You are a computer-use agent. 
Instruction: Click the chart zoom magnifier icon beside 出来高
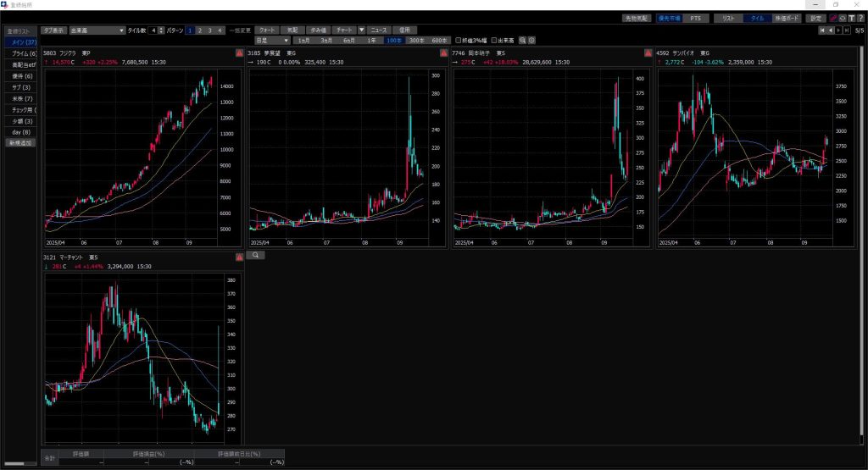click(x=523, y=40)
